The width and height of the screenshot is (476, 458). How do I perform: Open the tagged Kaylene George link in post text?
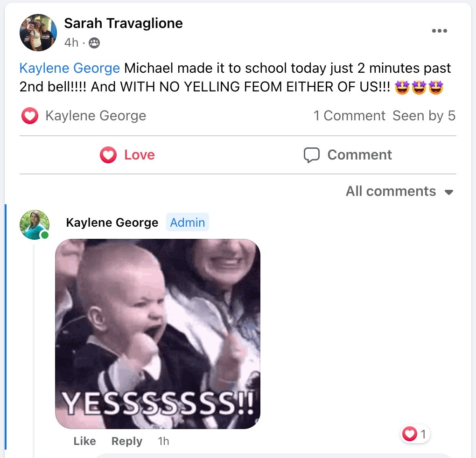[70, 68]
